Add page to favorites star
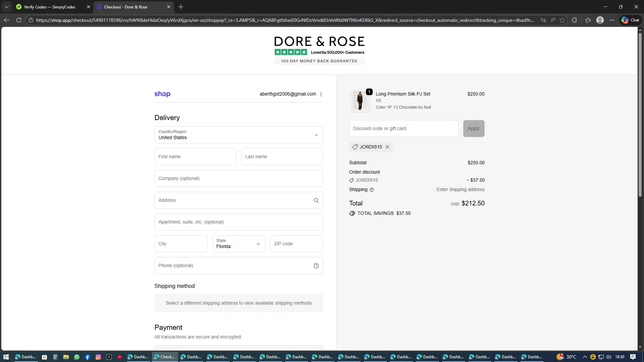Image resolution: width=644 pixels, height=362 pixels. pyautogui.click(x=562, y=20)
